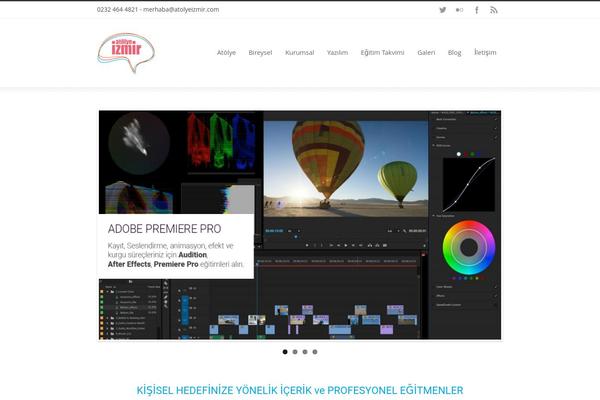Open the Facebook social icon

click(x=477, y=10)
